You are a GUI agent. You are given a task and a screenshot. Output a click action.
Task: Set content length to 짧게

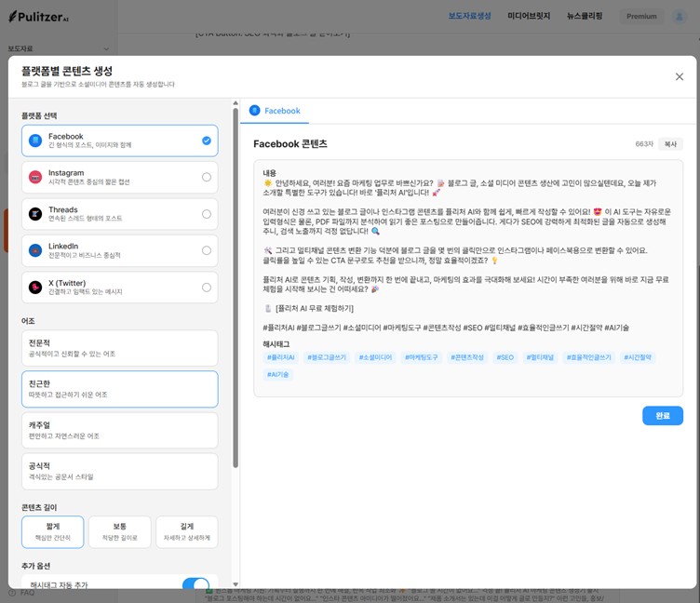(53, 531)
